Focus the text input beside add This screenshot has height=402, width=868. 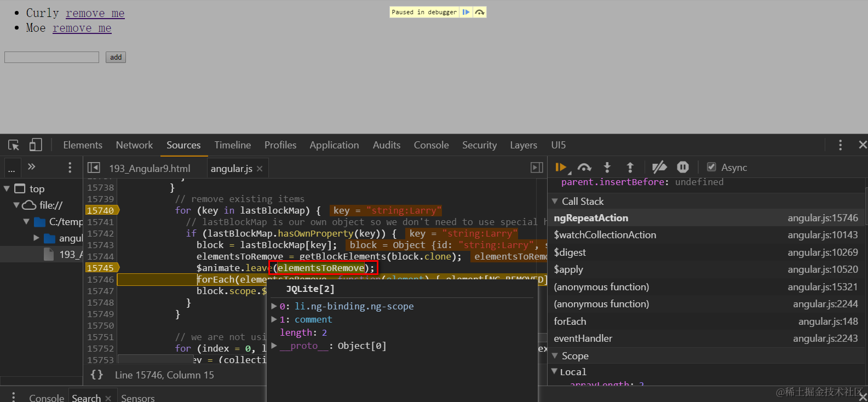[51, 57]
